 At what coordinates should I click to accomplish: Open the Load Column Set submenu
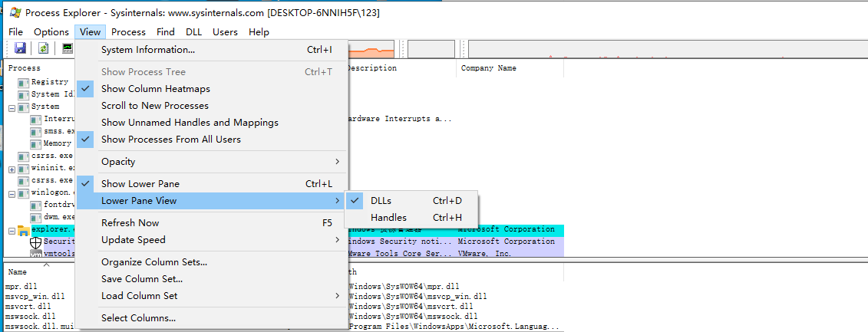(x=212, y=296)
